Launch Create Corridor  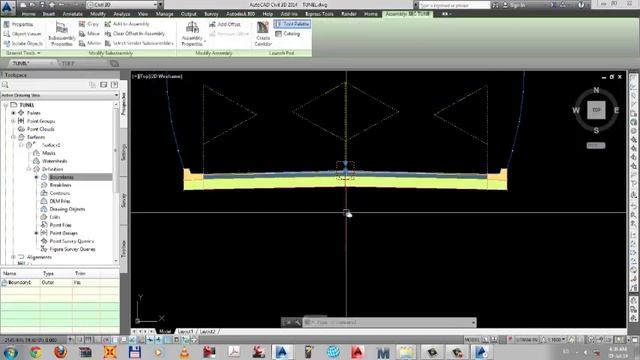click(x=263, y=33)
